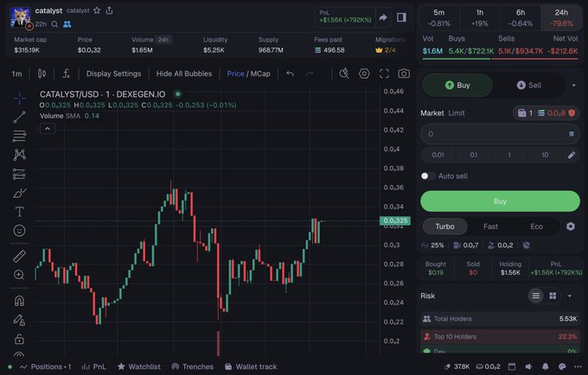
Task: Favorite catalyst with the star icon
Action: [97, 10]
